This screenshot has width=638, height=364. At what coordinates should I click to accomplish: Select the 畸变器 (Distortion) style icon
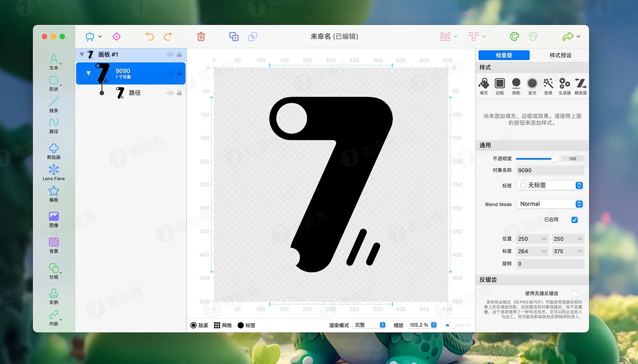pos(581,85)
